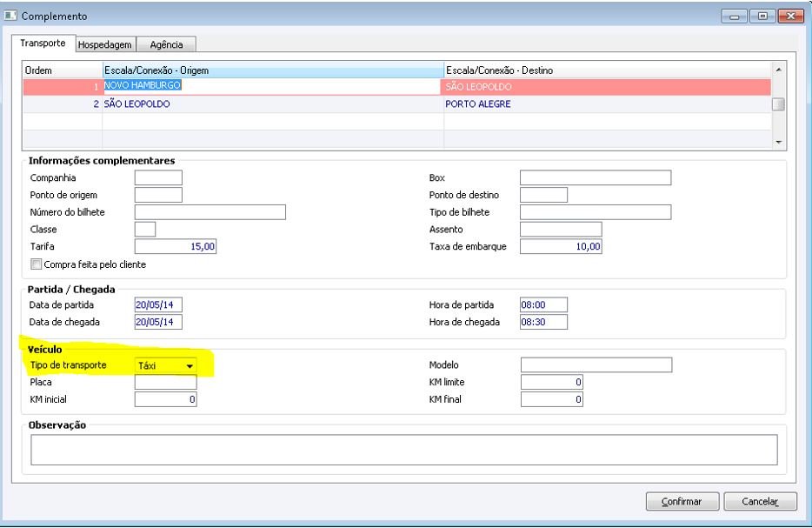Click the Confirmar button
Viewport: 812px width, 528px height.
[682, 501]
